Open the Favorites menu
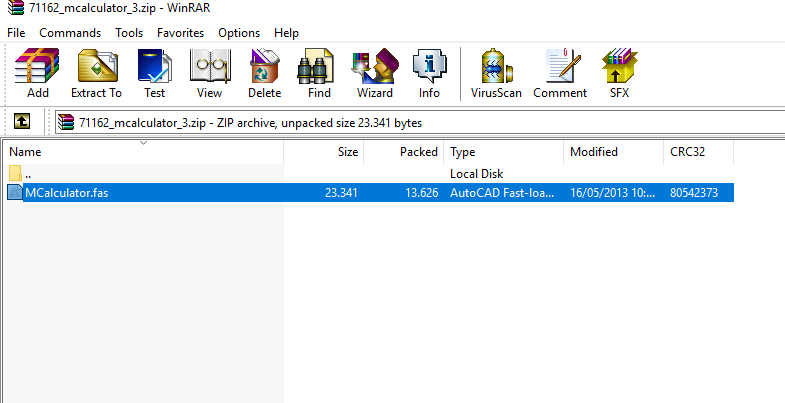Viewport: 785px width, 403px height. point(180,33)
